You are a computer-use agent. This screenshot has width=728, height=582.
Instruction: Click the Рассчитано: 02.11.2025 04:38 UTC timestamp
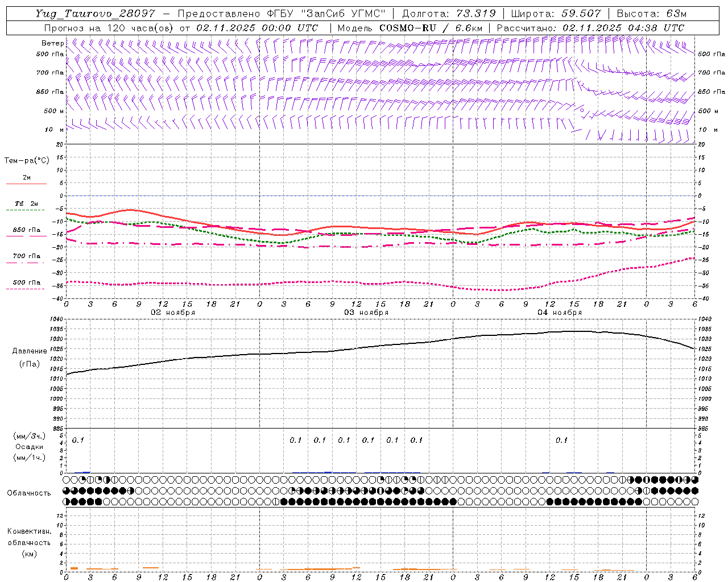tap(590, 28)
